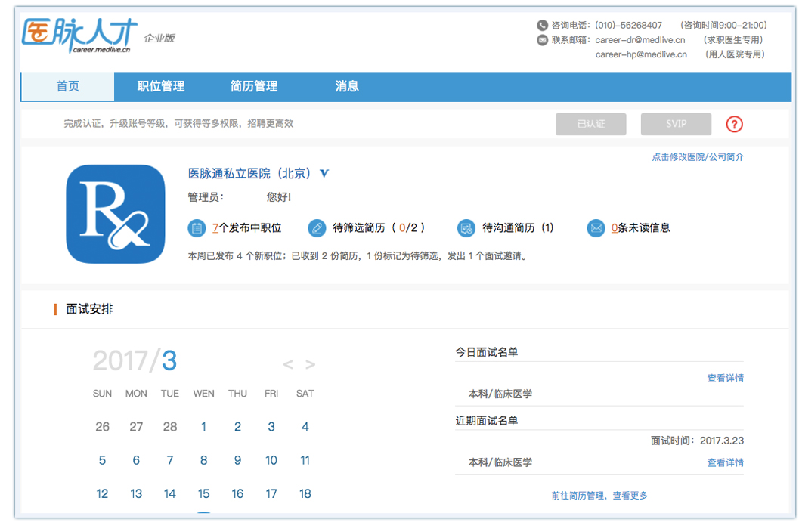Select greyed calendar date 26

point(102,427)
